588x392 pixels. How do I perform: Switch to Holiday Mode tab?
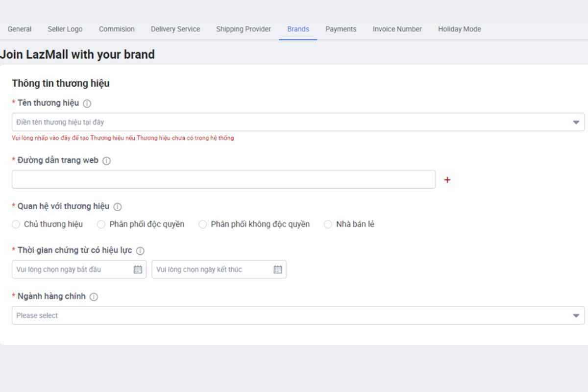click(x=460, y=29)
